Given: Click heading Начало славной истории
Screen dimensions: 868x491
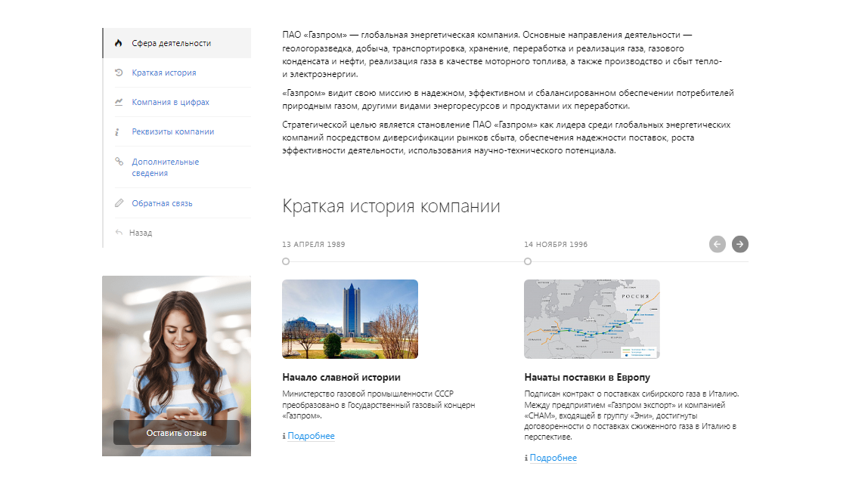Looking at the screenshot, I should [x=341, y=377].
